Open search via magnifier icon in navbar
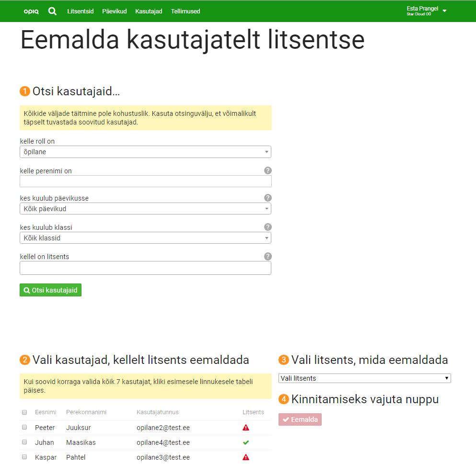Screen dimensions: 476x464 tap(52, 11)
